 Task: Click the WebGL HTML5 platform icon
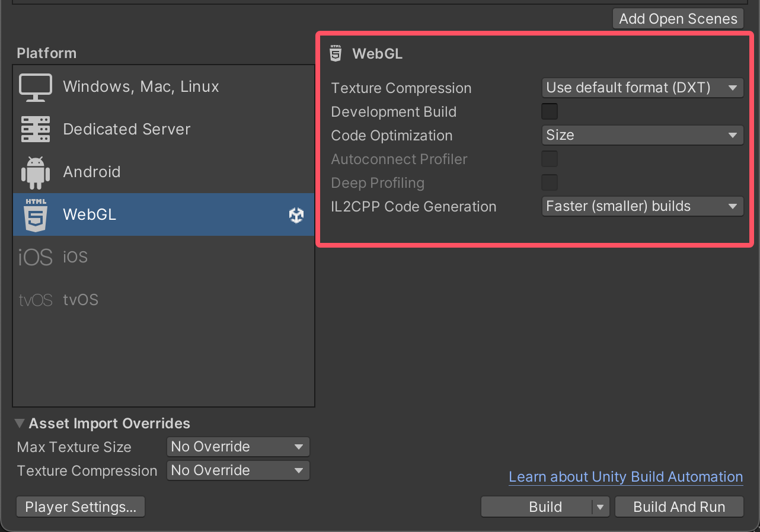pyautogui.click(x=36, y=214)
